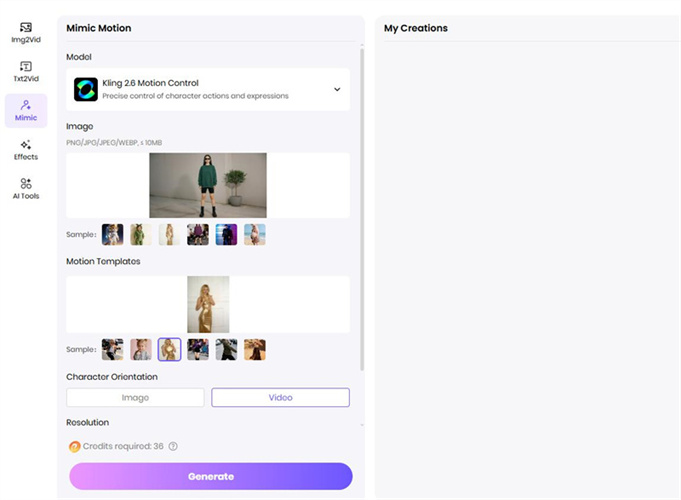Choose the fourth image sample thumbnail
This screenshot has height=500, width=681.
pos(198,235)
